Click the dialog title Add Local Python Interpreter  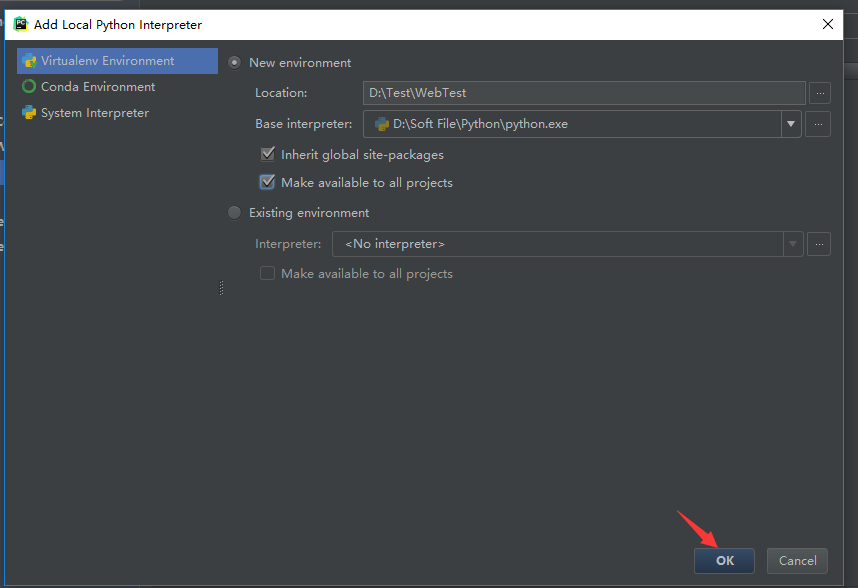(x=118, y=25)
